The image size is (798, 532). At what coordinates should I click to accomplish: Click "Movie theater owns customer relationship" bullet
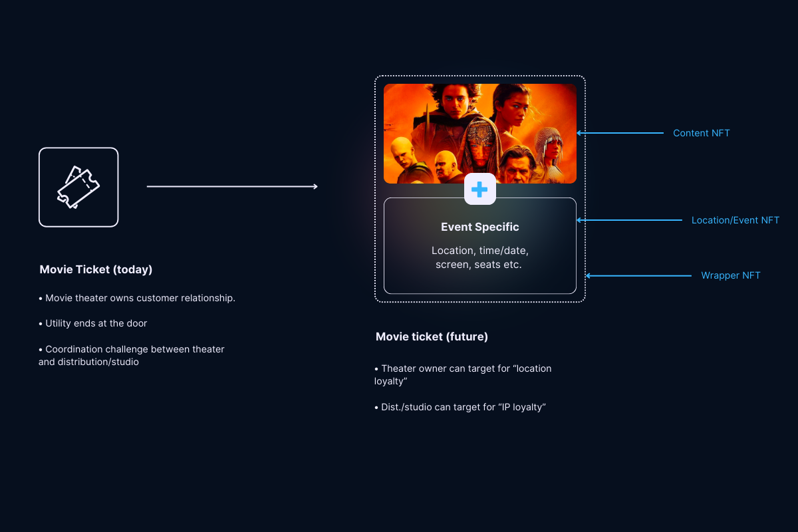[137, 298]
